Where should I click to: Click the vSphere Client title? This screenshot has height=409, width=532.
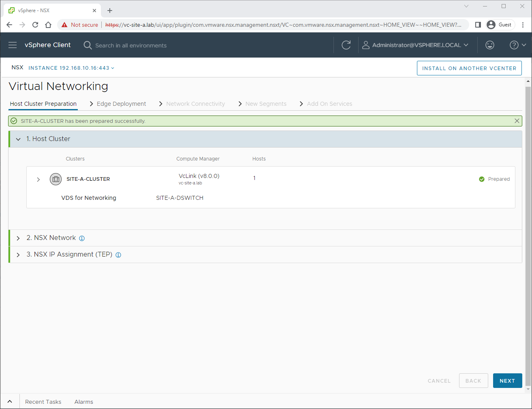48,45
